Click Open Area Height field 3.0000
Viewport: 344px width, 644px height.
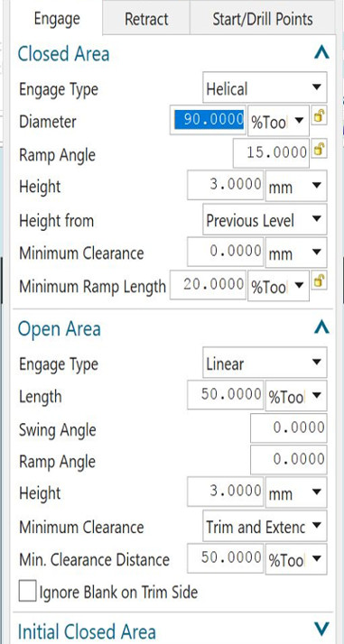point(225,492)
